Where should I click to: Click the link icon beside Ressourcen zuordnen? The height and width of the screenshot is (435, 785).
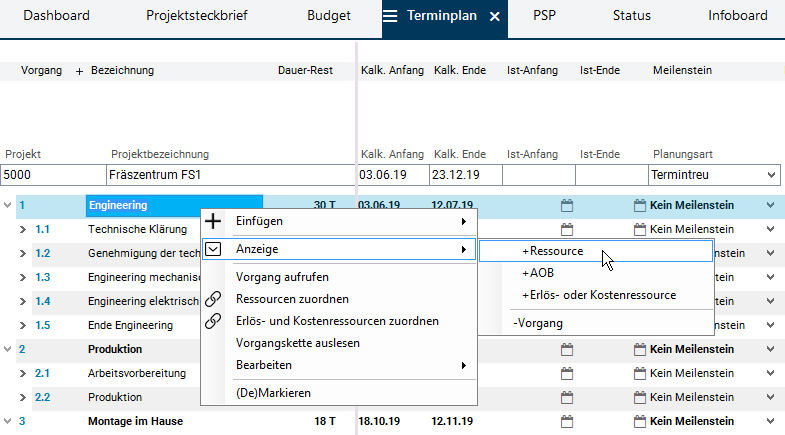click(x=213, y=299)
